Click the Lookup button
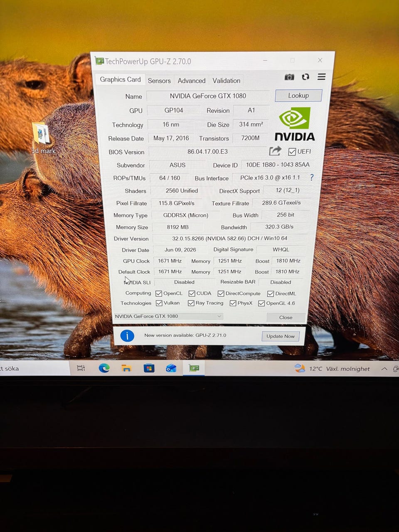Screen dimensions: 399x532 pos(298,96)
